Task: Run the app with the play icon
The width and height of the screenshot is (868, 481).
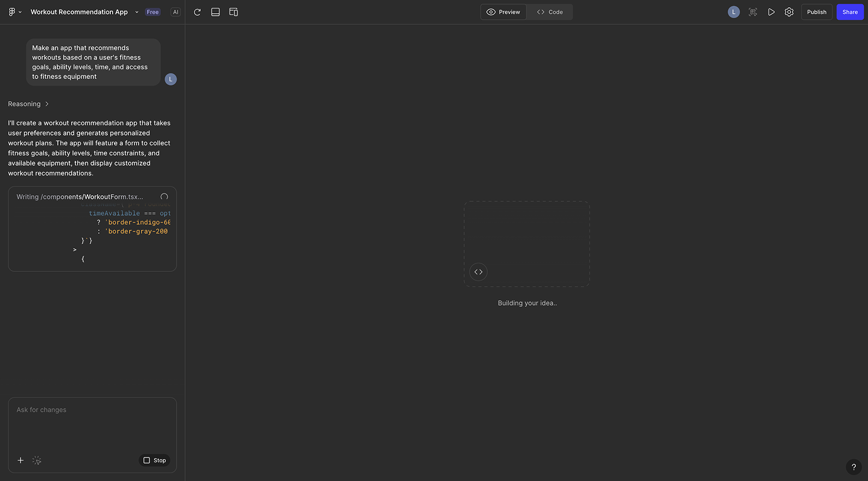Action: (771, 11)
